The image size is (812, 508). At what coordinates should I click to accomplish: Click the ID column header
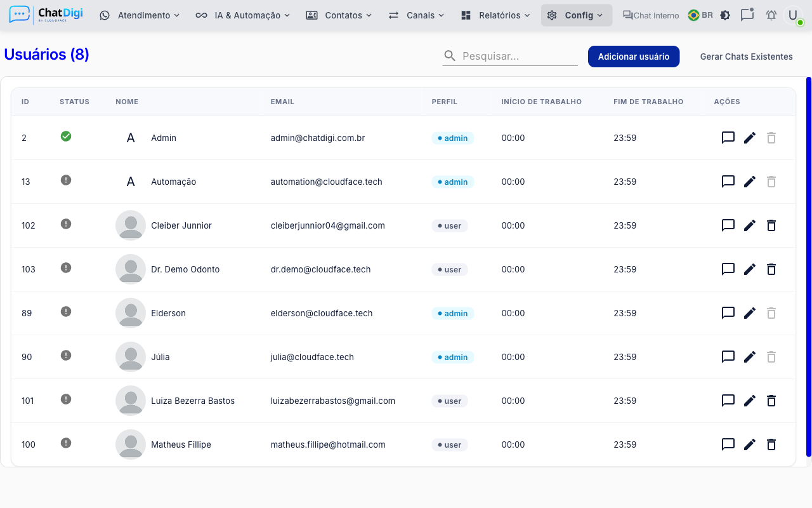[25, 102]
